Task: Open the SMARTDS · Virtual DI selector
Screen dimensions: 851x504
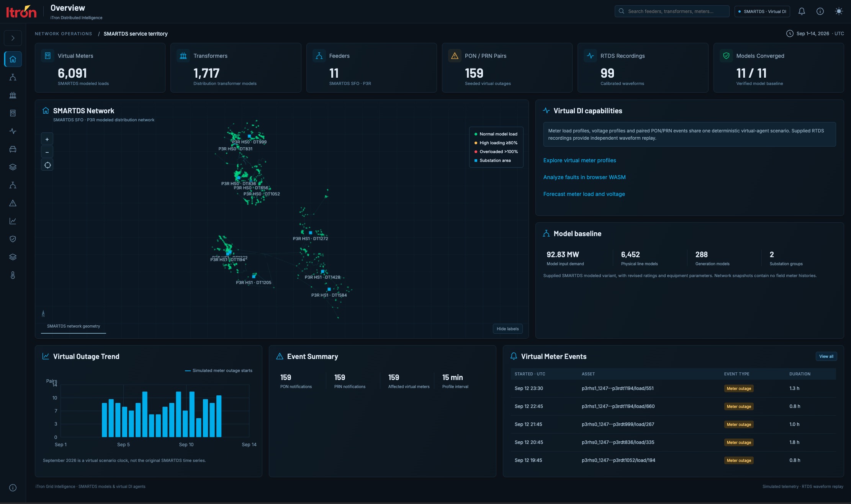Action: tap(762, 11)
